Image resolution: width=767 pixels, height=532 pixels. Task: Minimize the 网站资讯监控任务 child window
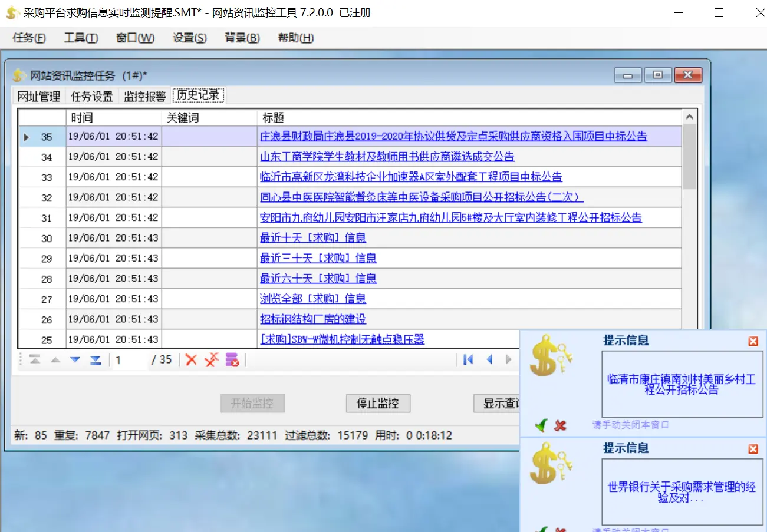(x=628, y=75)
